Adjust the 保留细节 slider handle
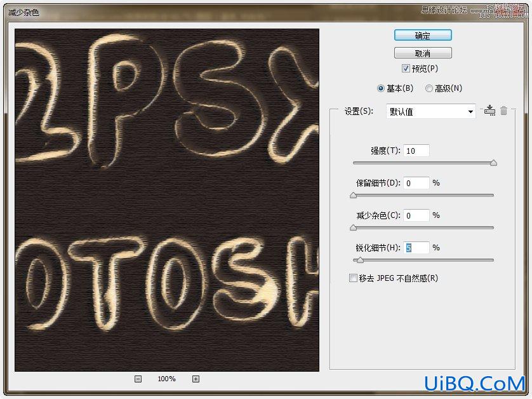Screen dimensions: 532x399 (353, 195)
